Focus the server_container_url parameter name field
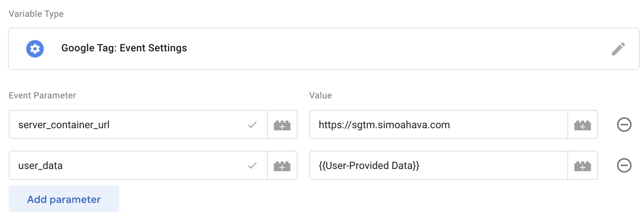 coord(138,125)
